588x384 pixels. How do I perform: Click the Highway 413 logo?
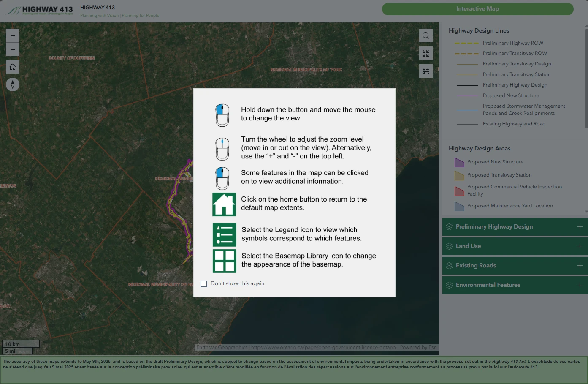coord(39,10)
